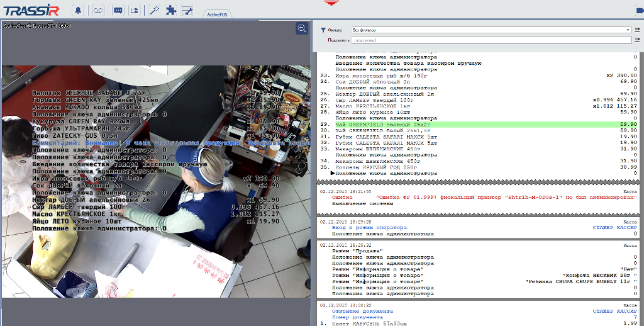Click the zoom magnifier on video panel
Viewport: 644px width, 326px height.
(x=301, y=28)
